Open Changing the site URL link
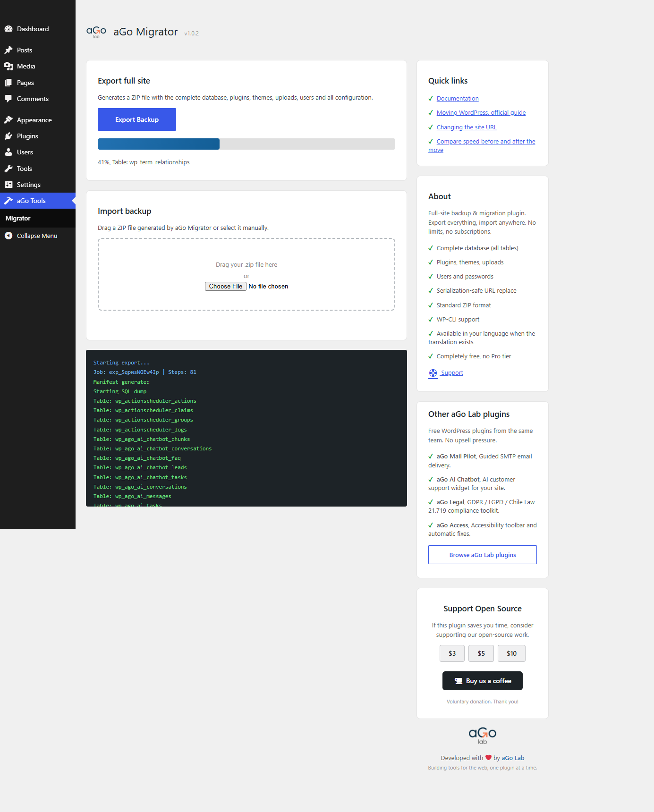The height and width of the screenshot is (812, 654). point(467,127)
